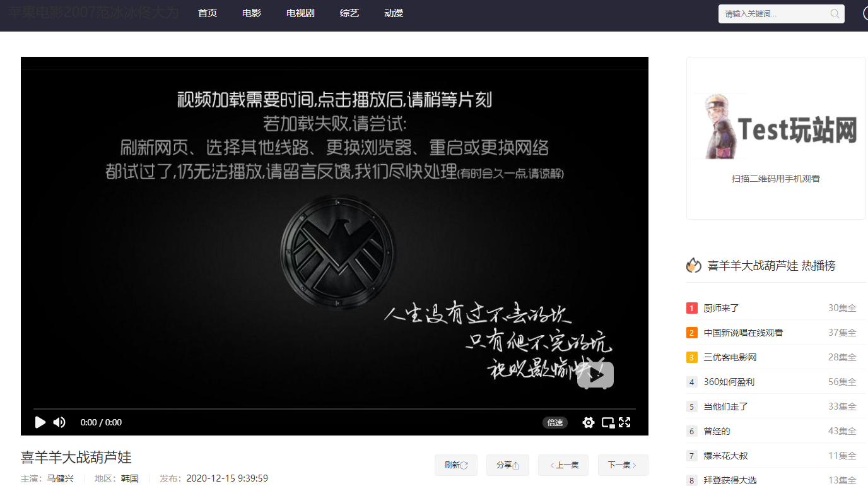Click the 43集全 episode count
This screenshot has width=868, height=486.
[842, 431]
